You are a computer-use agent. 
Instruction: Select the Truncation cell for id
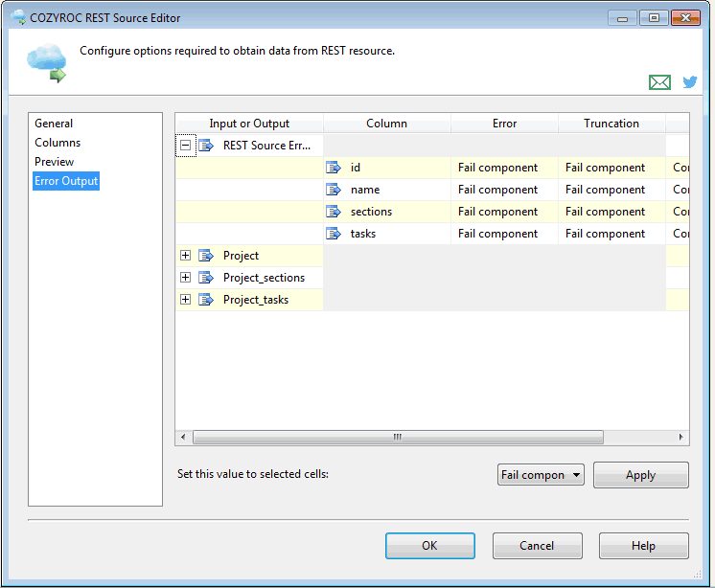click(611, 168)
